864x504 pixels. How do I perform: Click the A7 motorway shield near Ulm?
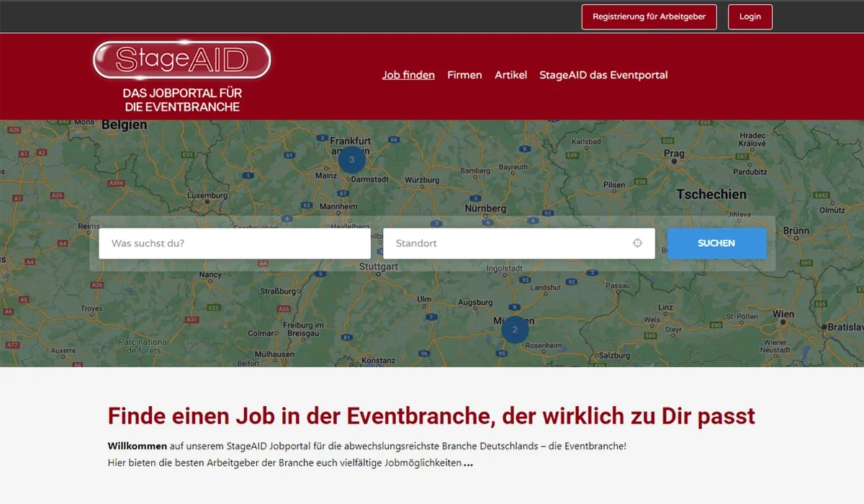(431, 318)
